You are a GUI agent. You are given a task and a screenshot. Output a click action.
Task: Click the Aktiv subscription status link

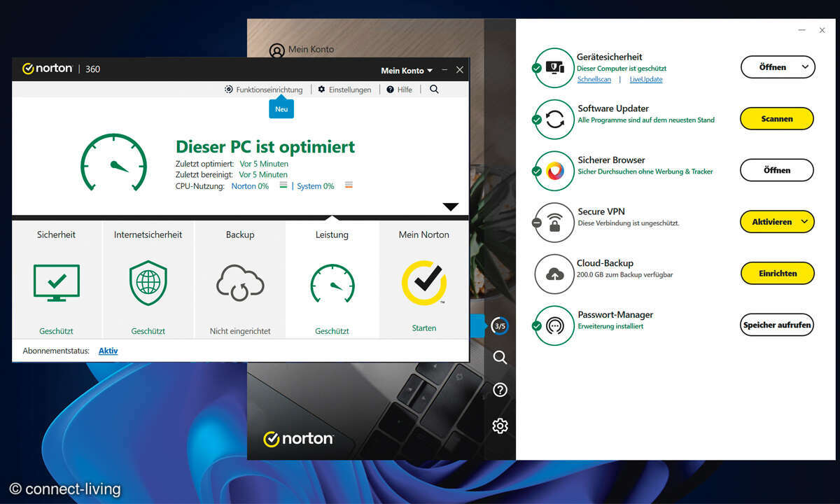tap(108, 351)
